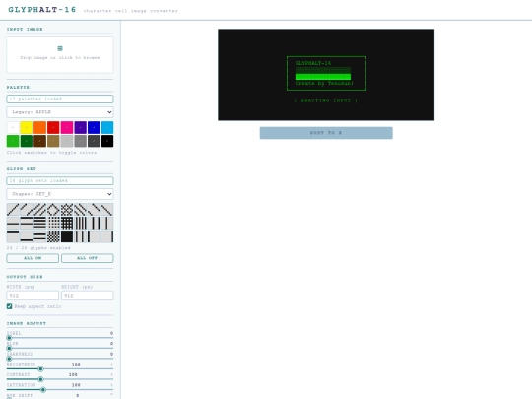Viewport: 532px width, 399px height.
Task: Open the Shapes: SET_E glyph set dropdown
Action: tap(60, 194)
